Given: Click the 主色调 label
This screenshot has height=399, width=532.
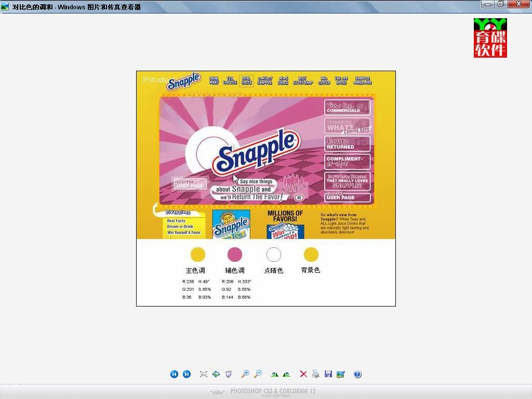Looking at the screenshot, I should (195, 270).
